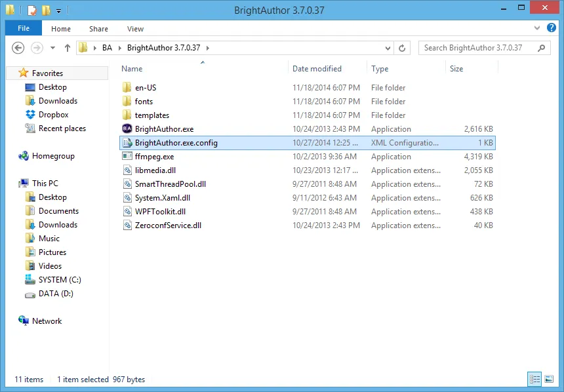Open the recent locations dropdown arrow
The width and height of the screenshot is (564, 392).
tap(52, 48)
